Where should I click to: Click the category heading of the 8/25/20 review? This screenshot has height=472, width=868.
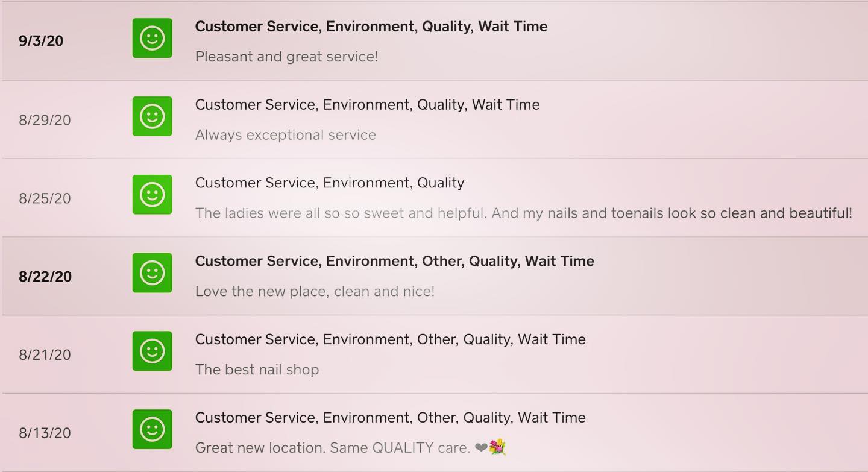(x=329, y=183)
